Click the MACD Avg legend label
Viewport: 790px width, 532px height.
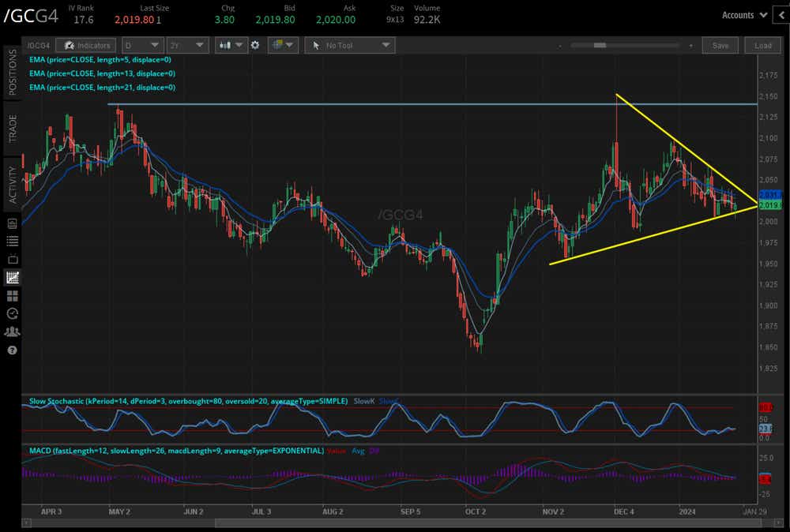coord(358,451)
